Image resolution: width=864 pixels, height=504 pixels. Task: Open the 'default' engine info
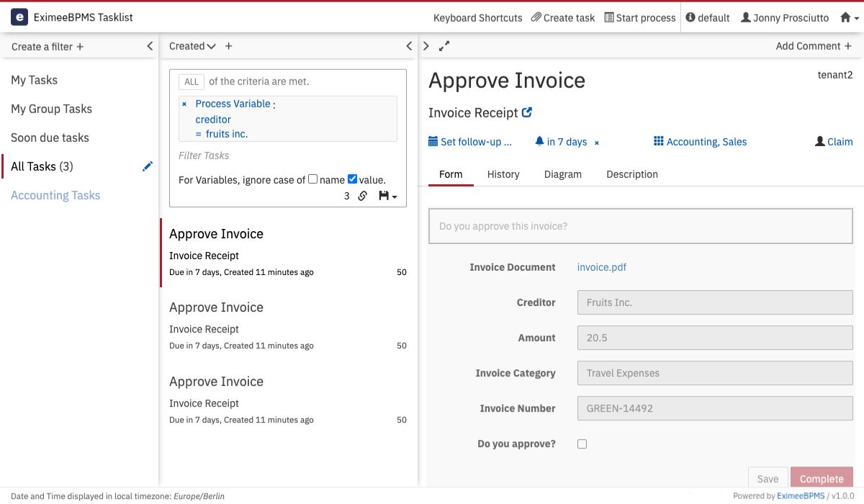click(x=708, y=18)
